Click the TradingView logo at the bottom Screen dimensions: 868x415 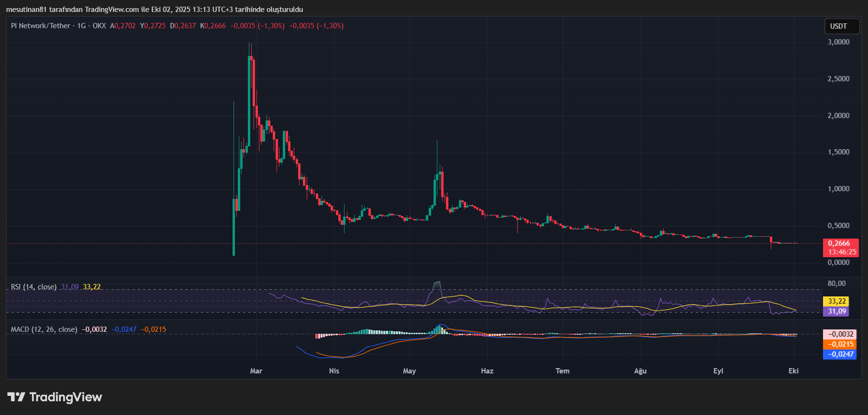(55, 397)
